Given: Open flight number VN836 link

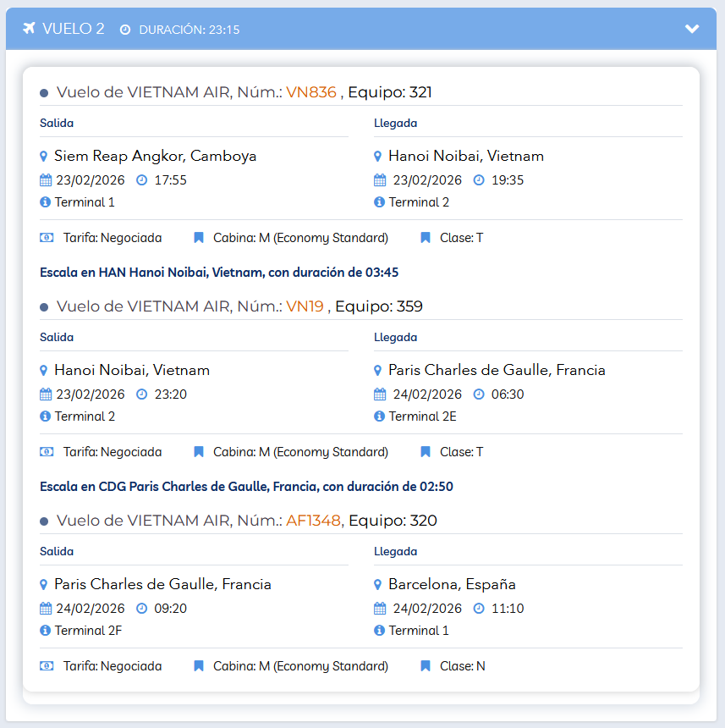Looking at the screenshot, I should [311, 92].
